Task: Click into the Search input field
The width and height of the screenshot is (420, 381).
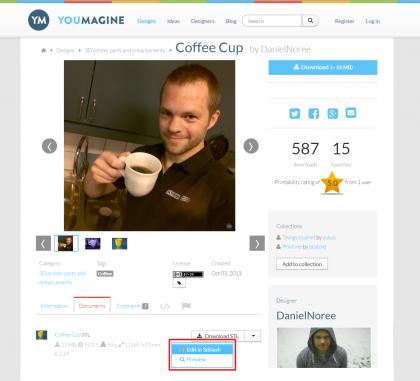Action: pos(272,21)
